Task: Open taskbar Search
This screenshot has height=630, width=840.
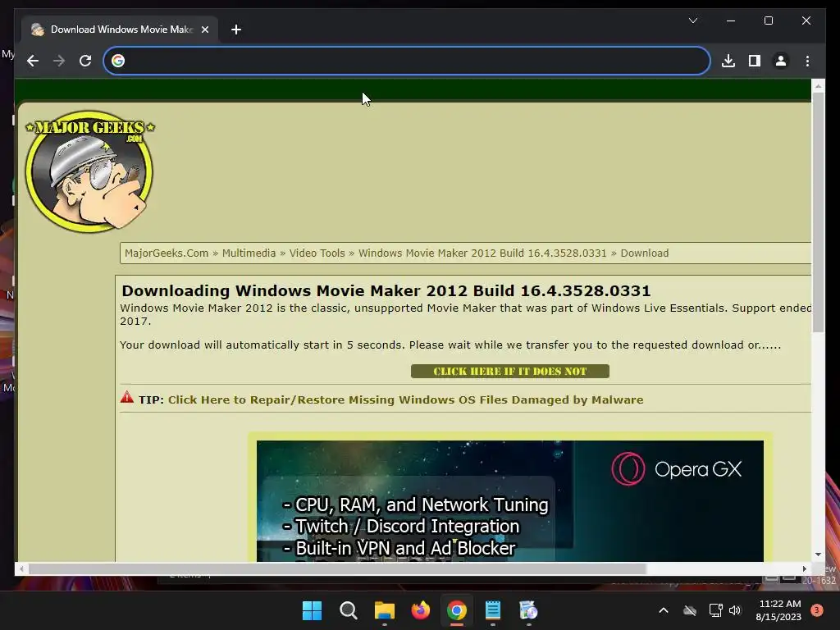Action: click(x=348, y=610)
